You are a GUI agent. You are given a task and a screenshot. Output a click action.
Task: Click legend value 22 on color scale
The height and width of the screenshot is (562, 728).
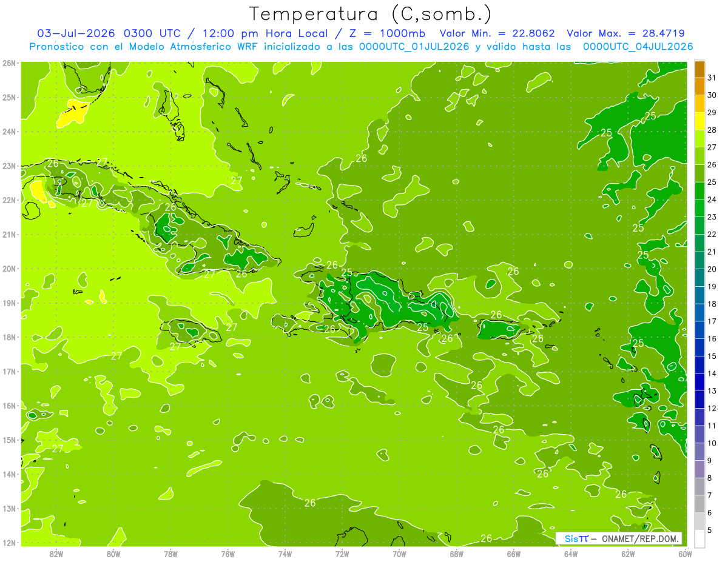pyautogui.click(x=712, y=235)
